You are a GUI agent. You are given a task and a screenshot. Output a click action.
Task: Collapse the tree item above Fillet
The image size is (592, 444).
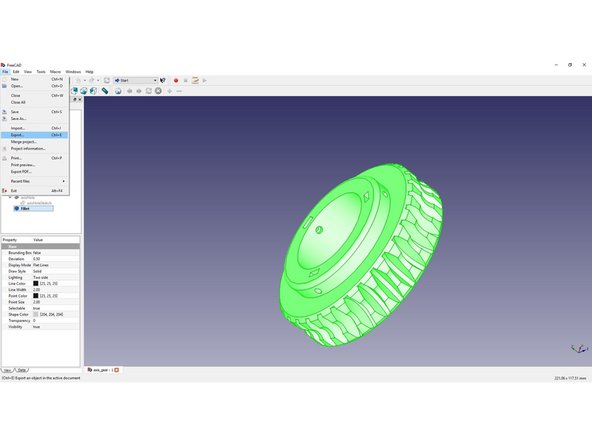point(10,197)
